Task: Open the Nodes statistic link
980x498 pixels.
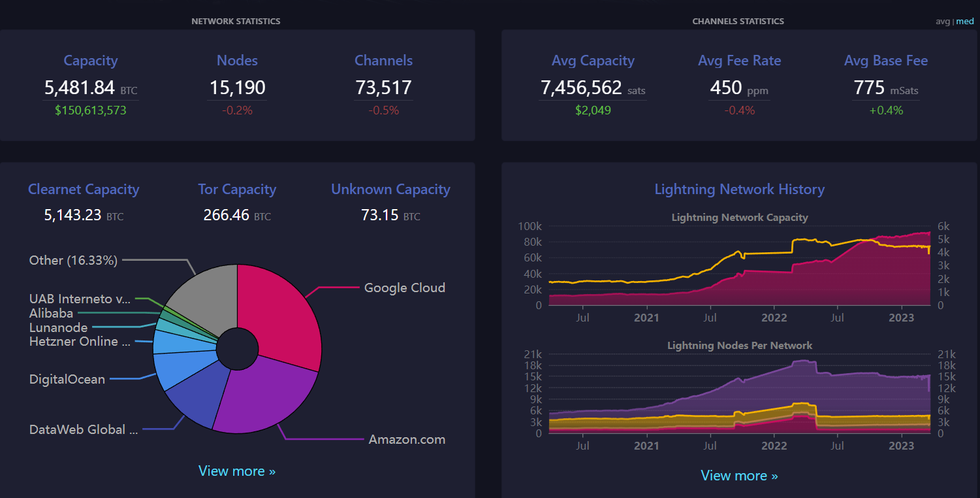Action: (x=237, y=61)
